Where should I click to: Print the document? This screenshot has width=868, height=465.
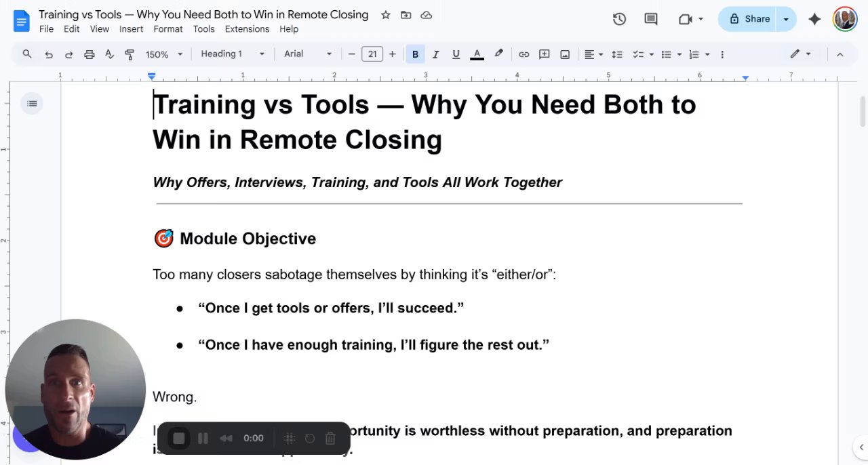pyautogui.click(x=89, y=54)
